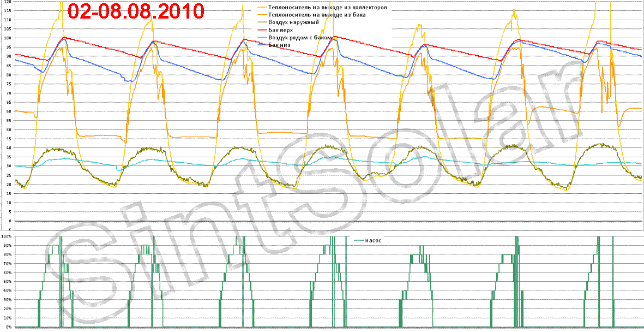
Task: Click the yellow legend line for collector output
Action: pyautogui.click(x=262, y=8)
